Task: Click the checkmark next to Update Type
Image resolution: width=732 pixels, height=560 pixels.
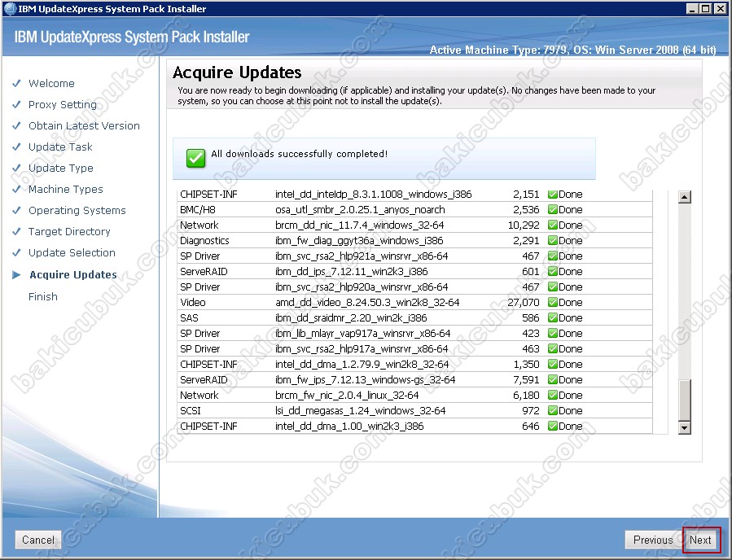Action: (16, 168)
